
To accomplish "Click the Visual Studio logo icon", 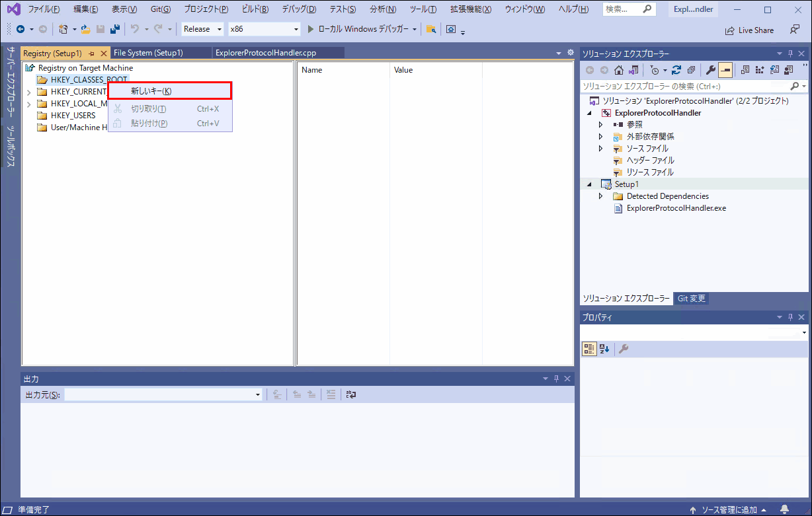I will click(x=13, y=10).
